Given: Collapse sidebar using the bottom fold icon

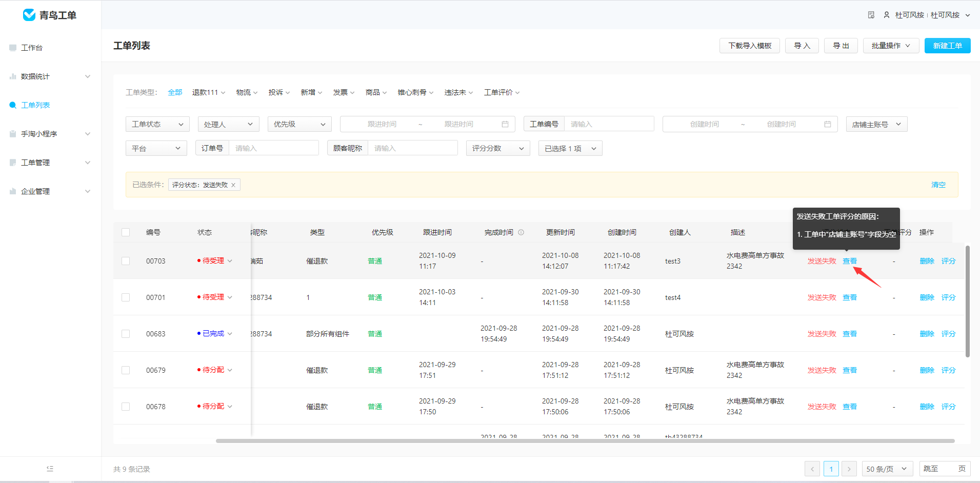Looking at the screenshot, I should click(50, 469).
